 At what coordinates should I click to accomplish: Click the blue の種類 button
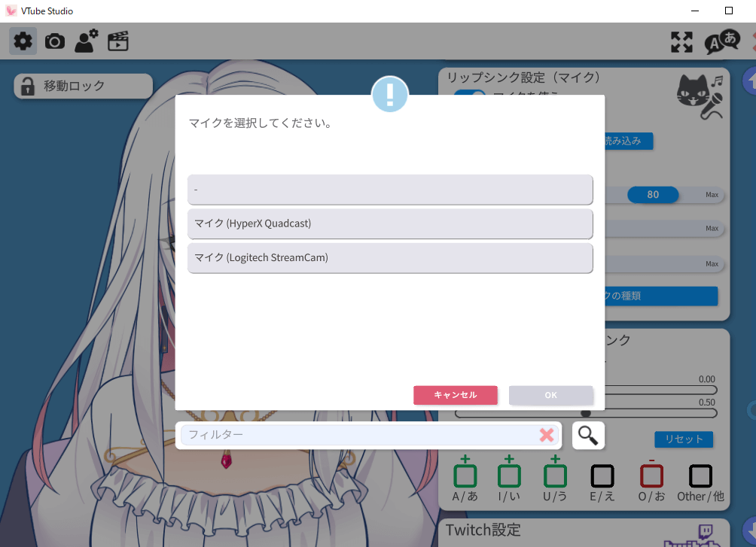pyautogui.click(x=661, y=296)
